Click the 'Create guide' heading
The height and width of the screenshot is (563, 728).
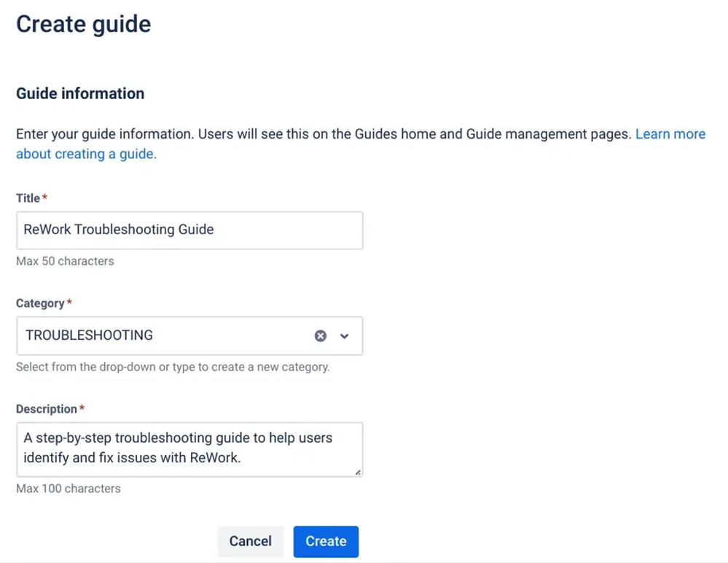point(84,24)
